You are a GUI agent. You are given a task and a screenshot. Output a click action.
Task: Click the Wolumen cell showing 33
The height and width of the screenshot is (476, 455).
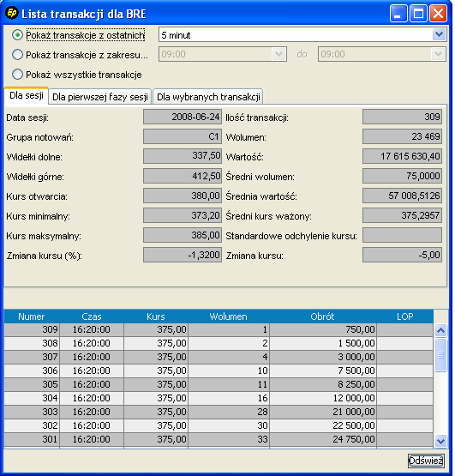click(229, 439)
